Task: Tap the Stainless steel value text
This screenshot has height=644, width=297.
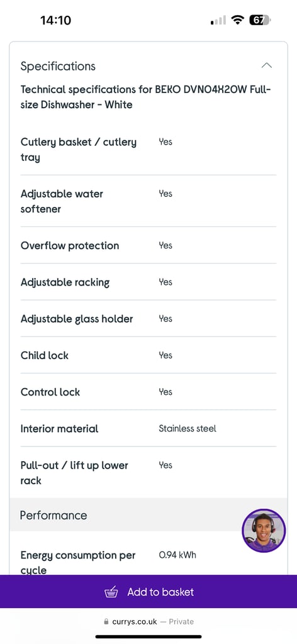Action: tap(188, 428)
